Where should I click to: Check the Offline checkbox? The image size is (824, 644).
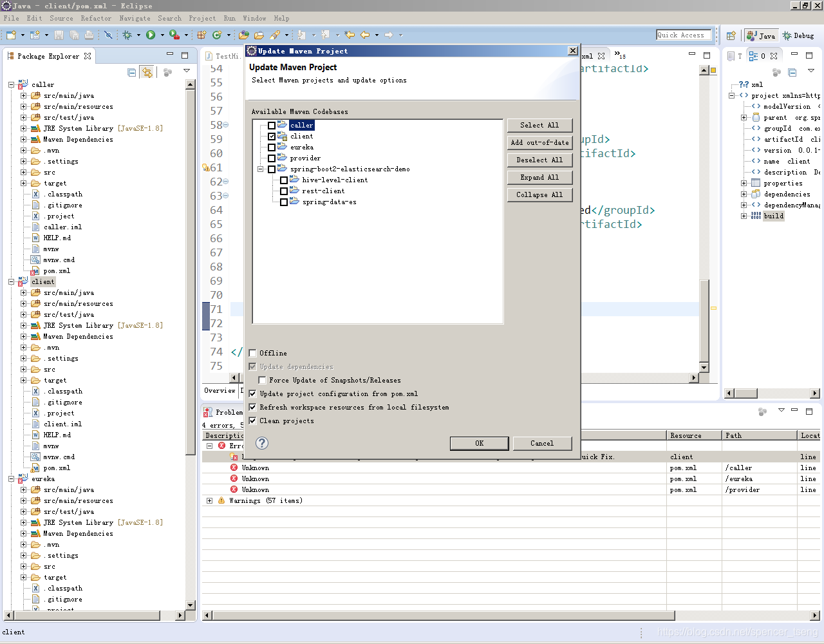click(x=252, y=353)
